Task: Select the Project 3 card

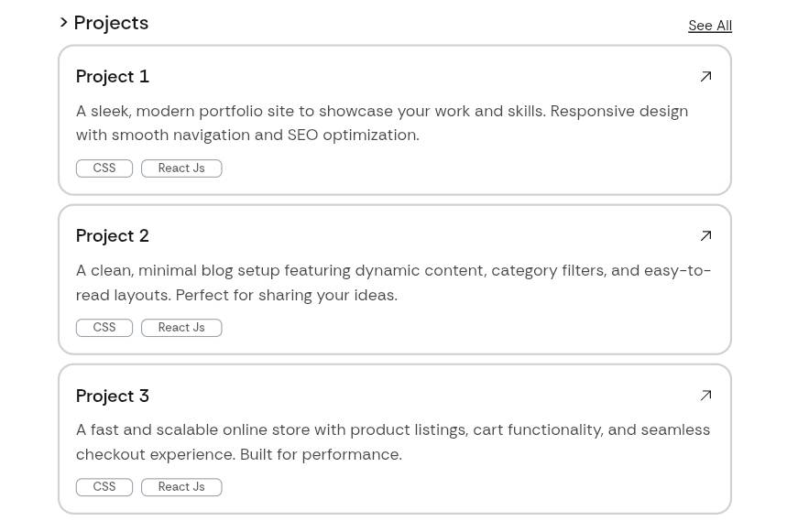Action: coord(394,439)
